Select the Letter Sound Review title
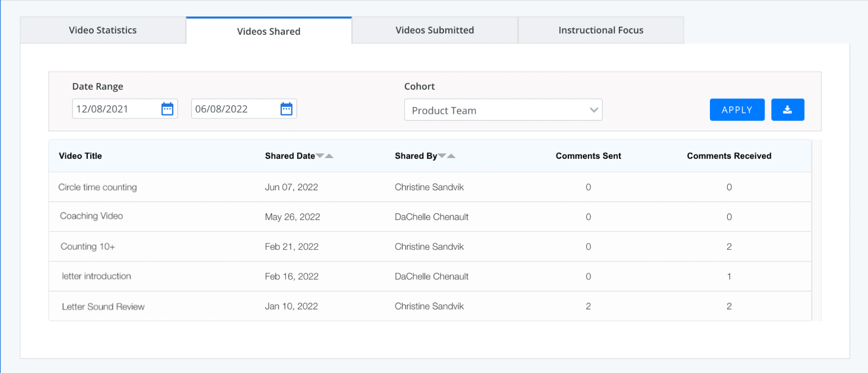The image size is (868, 373). tap(103, 307)
